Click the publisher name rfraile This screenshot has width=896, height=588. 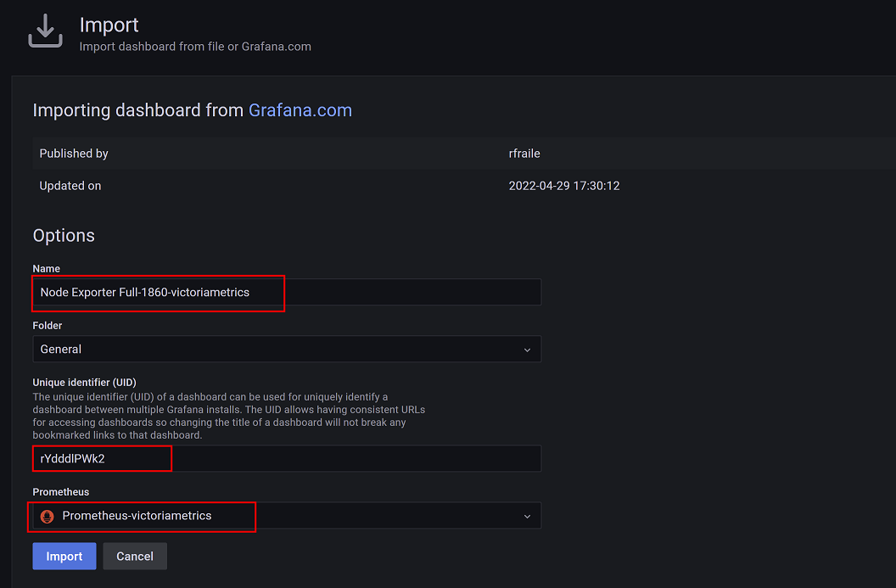[524, 154]
